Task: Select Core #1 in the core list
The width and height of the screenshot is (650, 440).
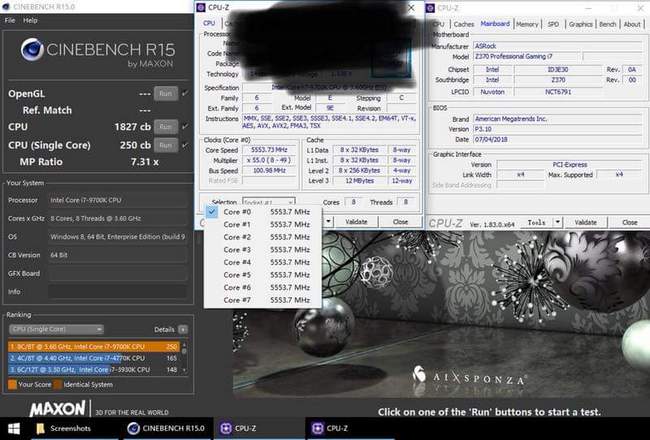Action: [x=263, y=224]
